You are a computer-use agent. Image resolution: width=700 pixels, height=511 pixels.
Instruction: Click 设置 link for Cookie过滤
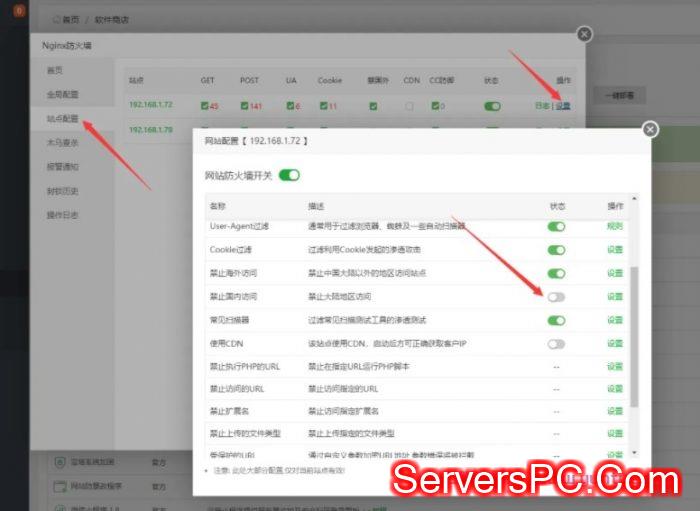click(x=614, y=250)
